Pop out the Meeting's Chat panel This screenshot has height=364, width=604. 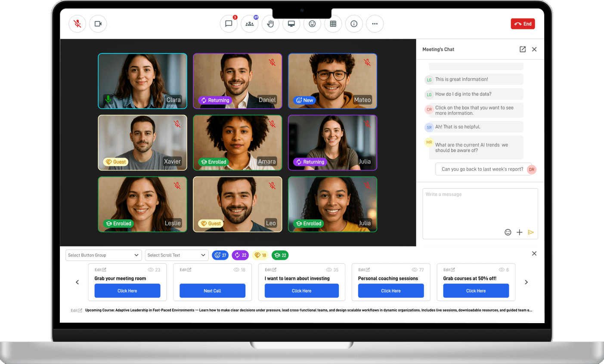pyautogui.click(x=522, y=49)
